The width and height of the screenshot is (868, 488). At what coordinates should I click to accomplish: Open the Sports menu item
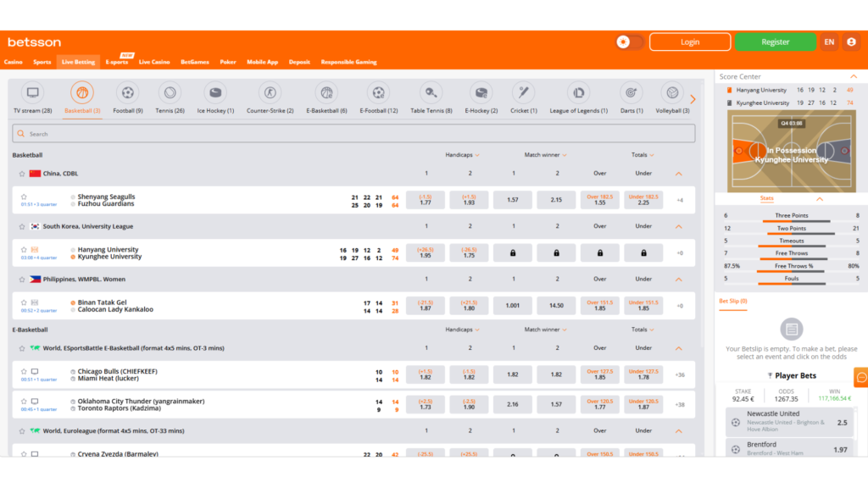click(x=42, y=62)
